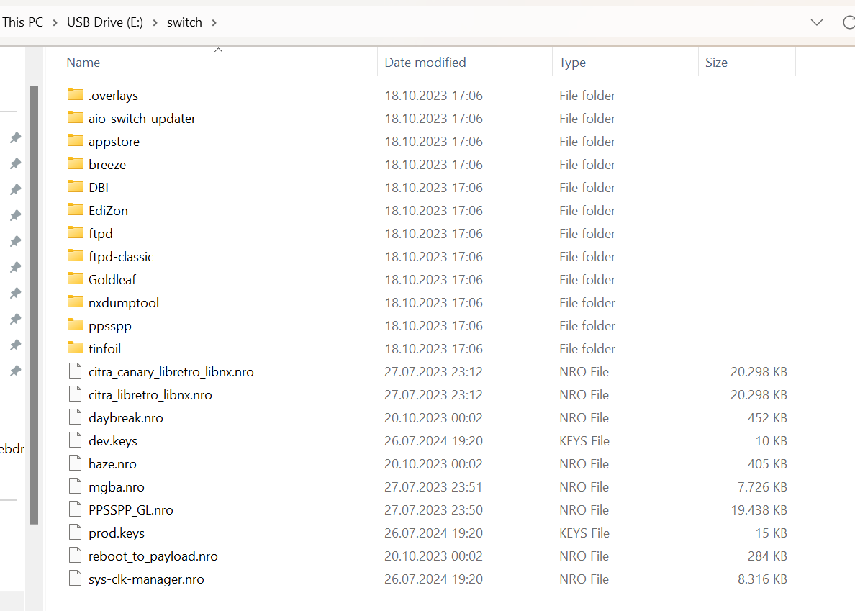Click the haze.nro file name
855x616 pixels.
pyautogui.click(x=113, y=464)
